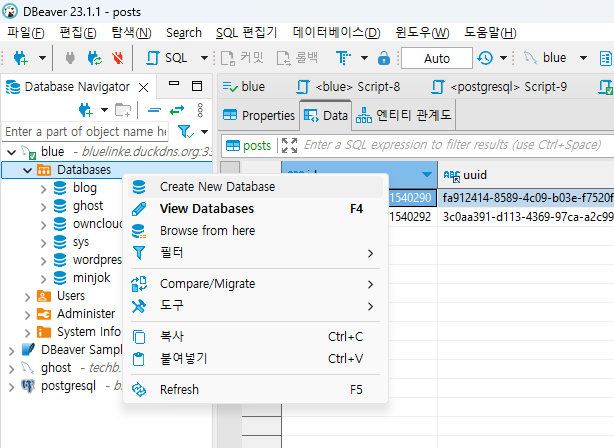Click the new database connection plug icon

click(x=19, y=58)
